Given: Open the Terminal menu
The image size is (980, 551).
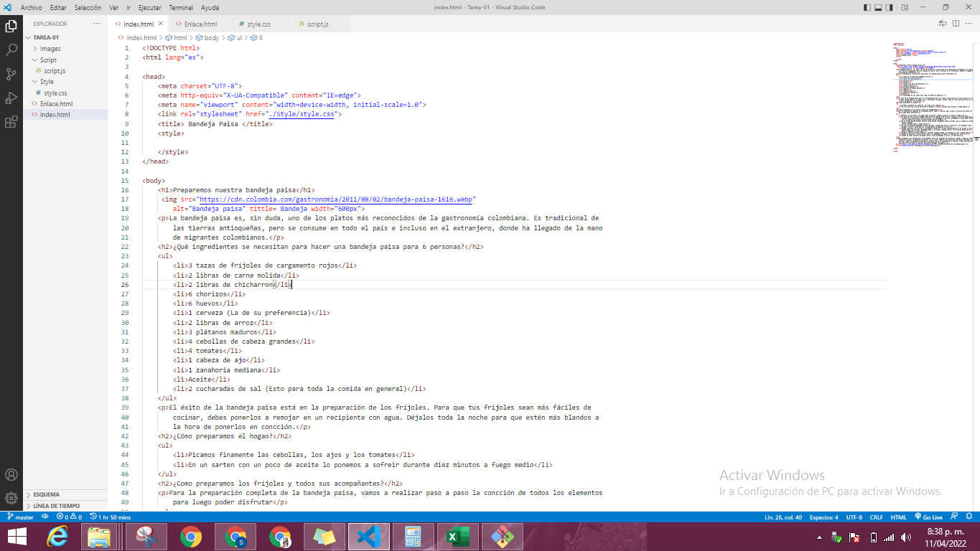Looking at the screenshot, I should point(180,8).
